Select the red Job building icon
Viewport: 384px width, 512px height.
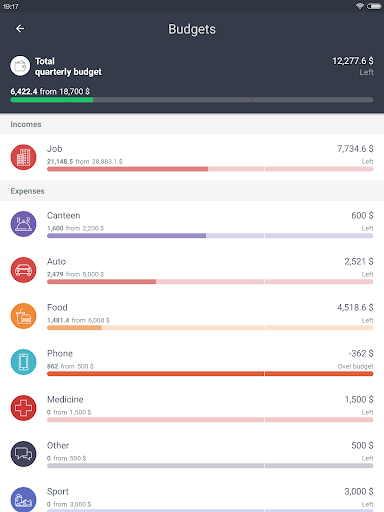[x=23, y=157]
